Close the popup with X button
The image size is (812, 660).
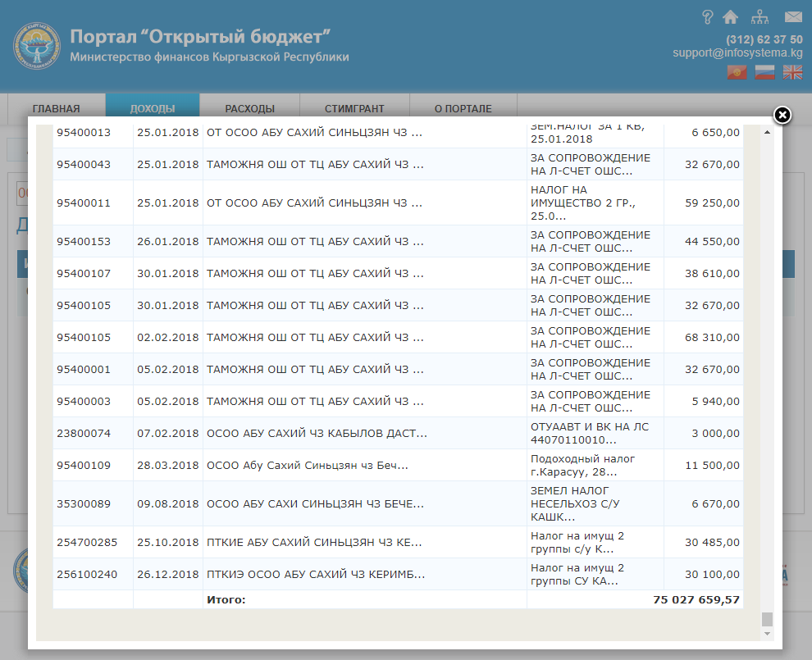(782, 115)
